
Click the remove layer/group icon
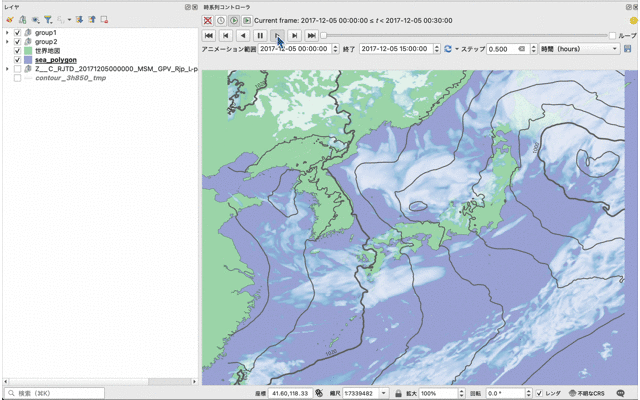(104, 20)
